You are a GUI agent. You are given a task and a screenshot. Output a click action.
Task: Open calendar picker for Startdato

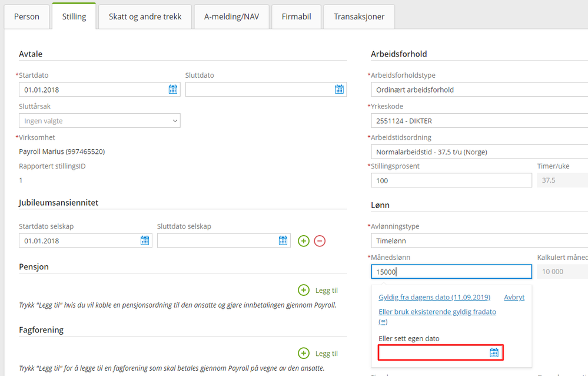click(173, 90)
